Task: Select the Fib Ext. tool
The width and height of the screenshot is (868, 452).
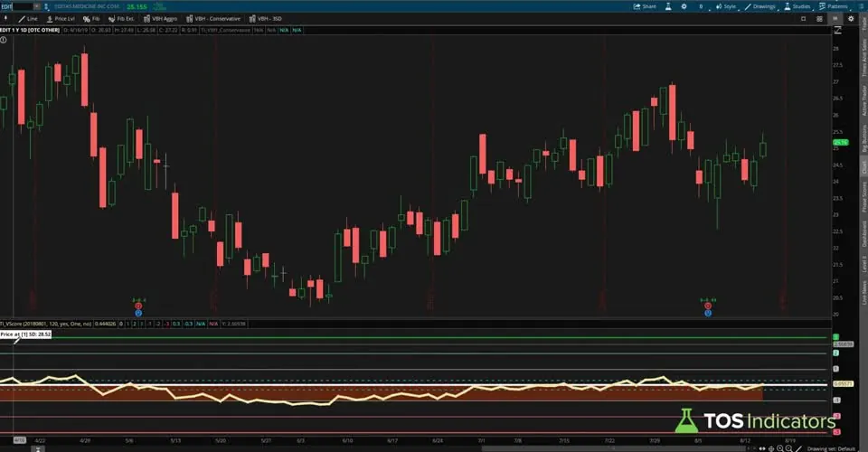Action: pos(121,18)
